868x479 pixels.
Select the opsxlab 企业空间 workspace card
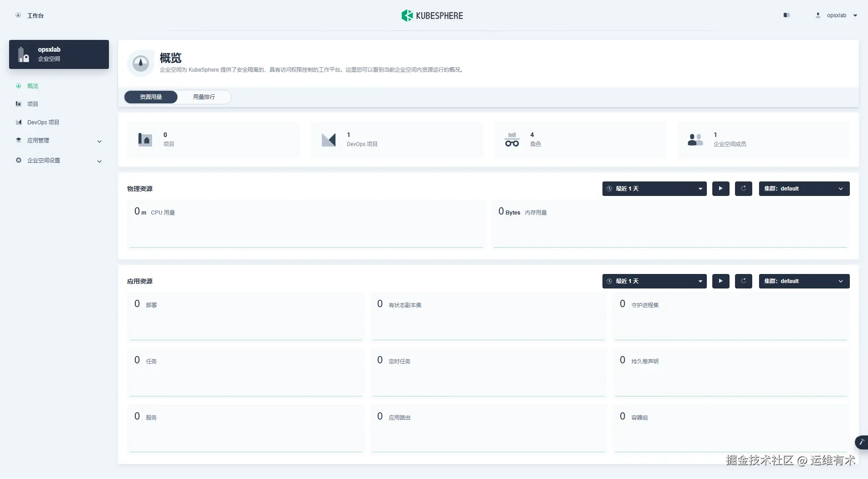tap(59, 54)
